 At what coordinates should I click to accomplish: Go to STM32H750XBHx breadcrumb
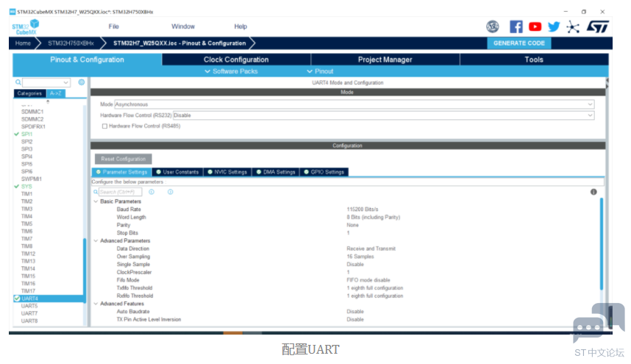tap(71, 43)
